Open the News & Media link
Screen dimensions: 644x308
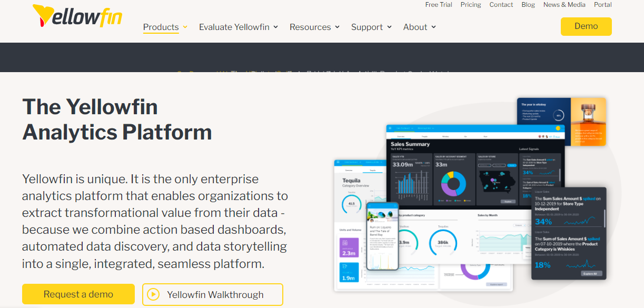564,5
